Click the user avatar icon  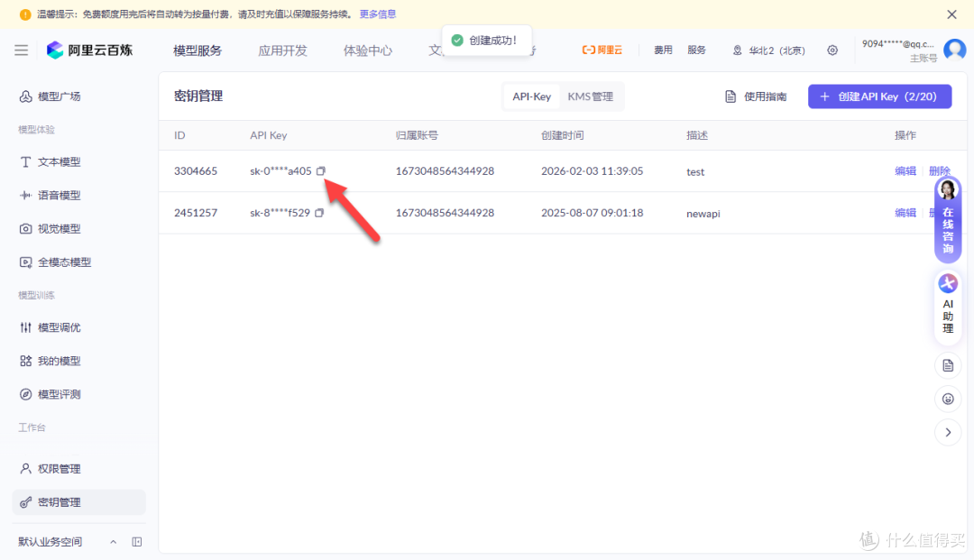(x=955, y=50)
